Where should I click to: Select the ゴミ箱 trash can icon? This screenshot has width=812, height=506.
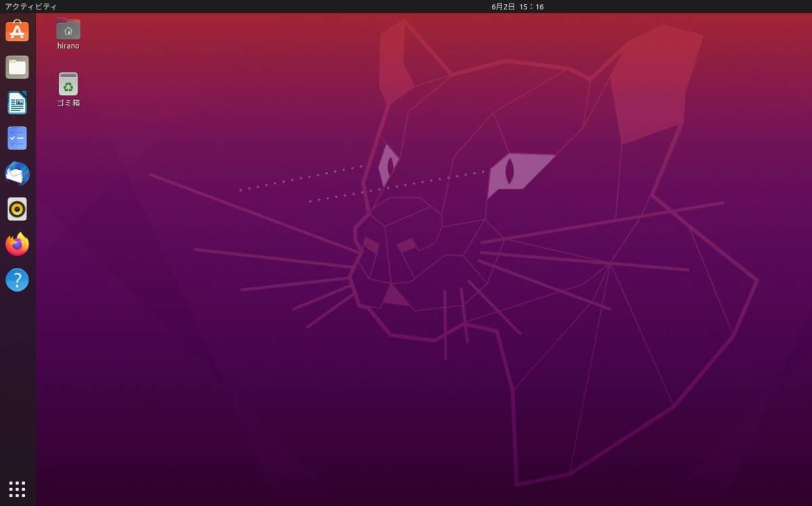pos(68,85)
